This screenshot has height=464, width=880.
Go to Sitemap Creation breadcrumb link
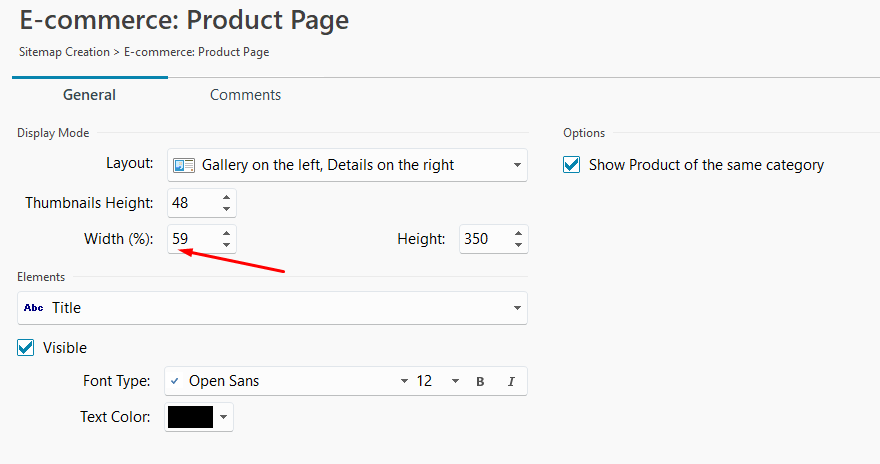point(64,52)
